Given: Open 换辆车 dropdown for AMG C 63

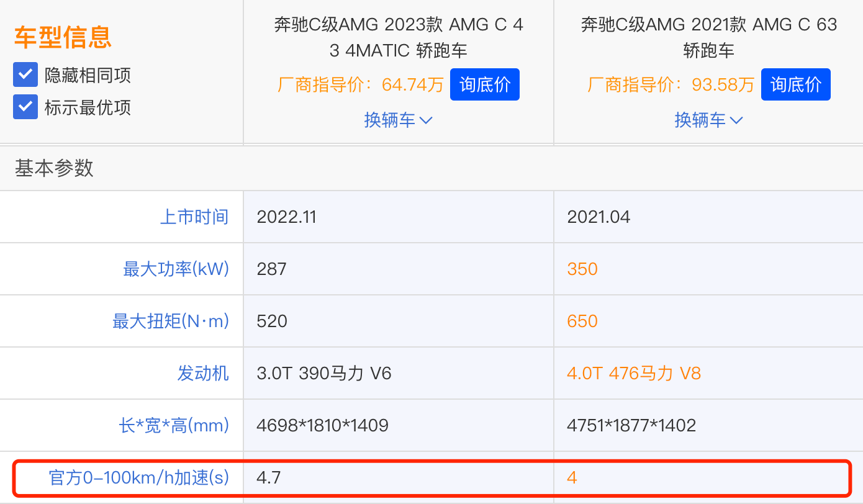Looking at the screenshot, I should coord(708,120).
